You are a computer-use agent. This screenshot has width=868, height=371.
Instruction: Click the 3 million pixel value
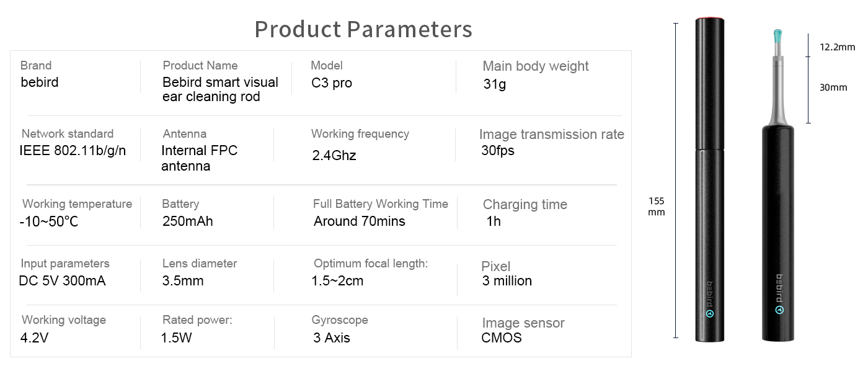point(507,281)
